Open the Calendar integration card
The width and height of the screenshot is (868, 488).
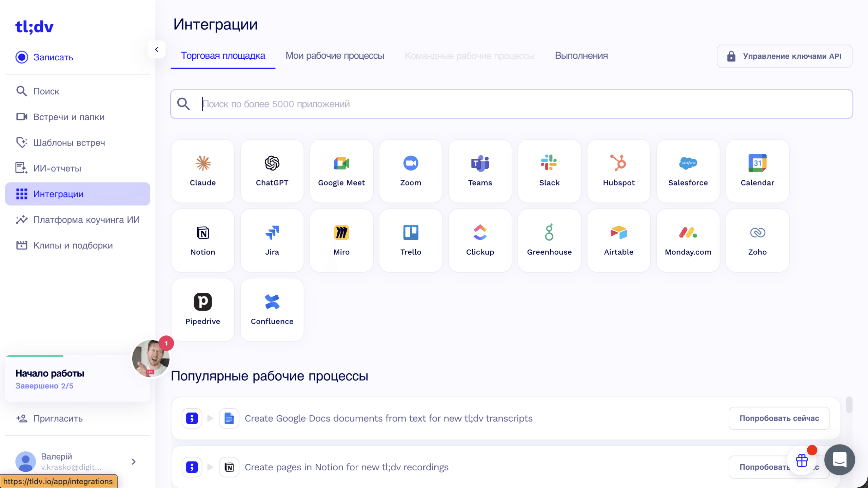coord(757,171)
